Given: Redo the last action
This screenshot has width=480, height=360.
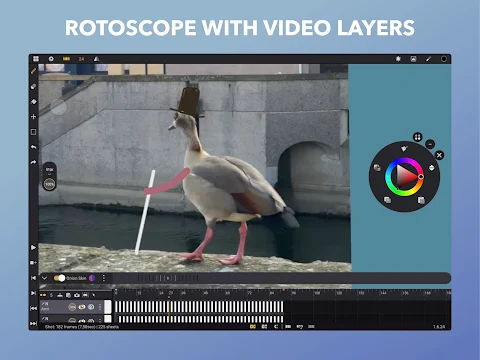Looking at the screenshot, I should click(x=33, y=162).
